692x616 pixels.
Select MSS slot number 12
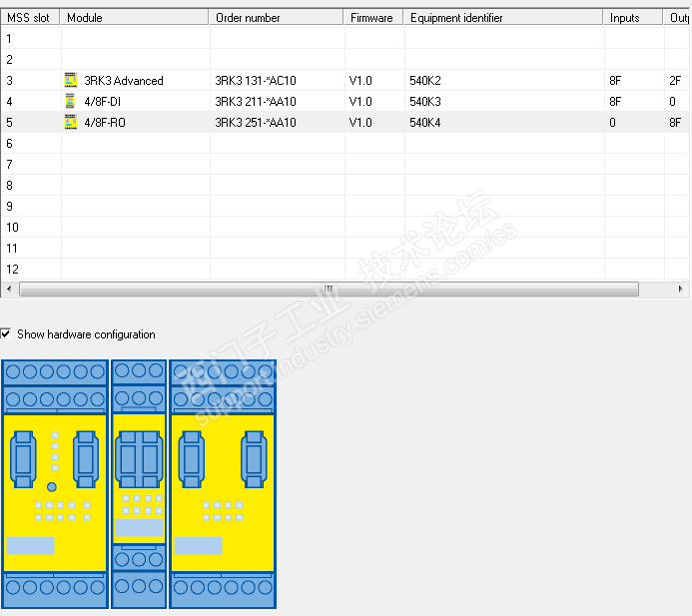[12, 270]
